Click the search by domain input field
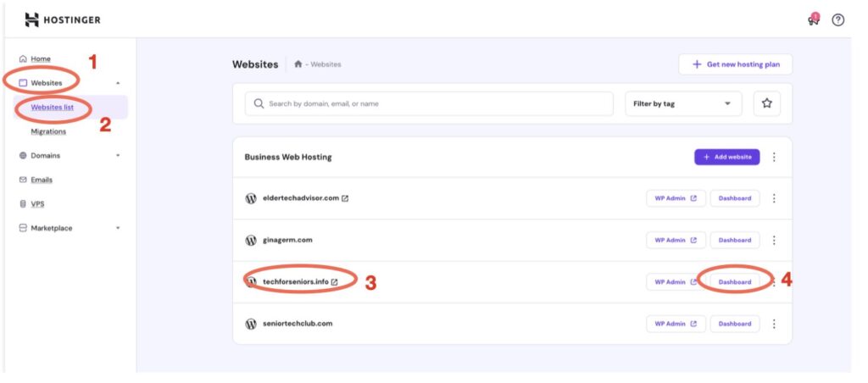Image resolution: width=868 pixels, height=383 pixels. coord(429,103)
